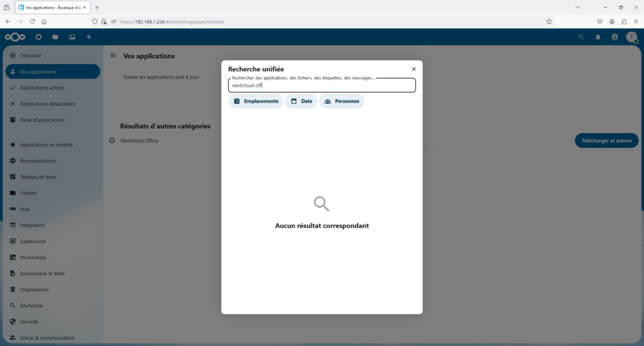The image size is (644, 346).
Task: Open the Date filter dropdown
Action: [x=301, y=101]
